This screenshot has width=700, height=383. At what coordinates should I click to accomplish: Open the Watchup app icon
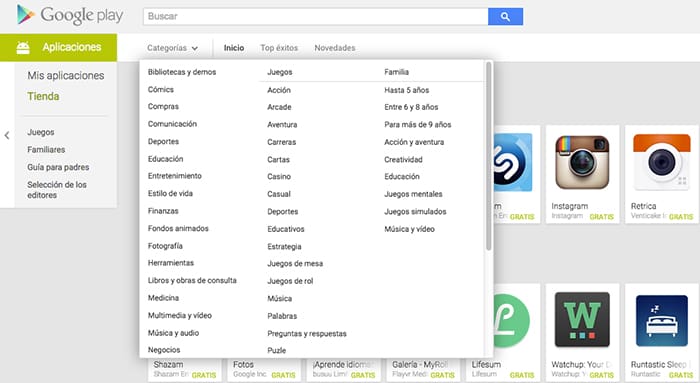click(x=582, y=320)
